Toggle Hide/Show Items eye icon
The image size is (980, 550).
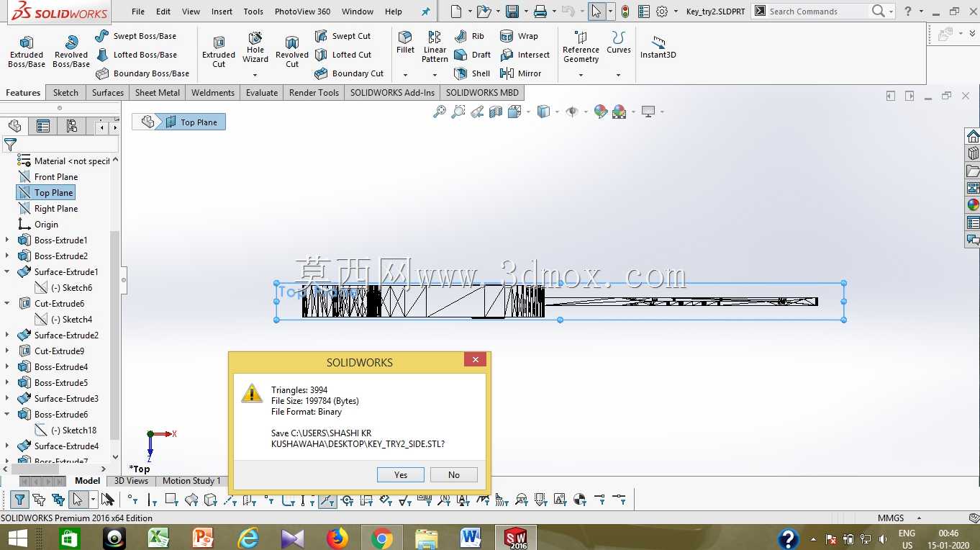click(572, 112)
